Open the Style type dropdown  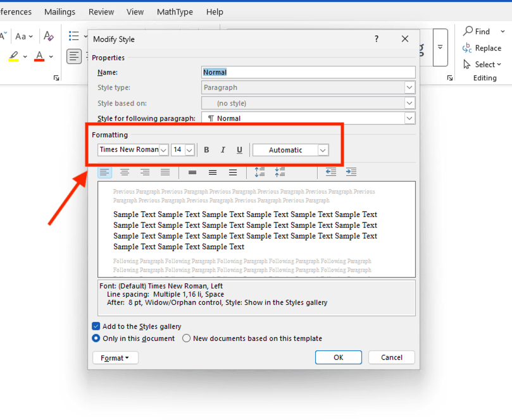(409, 87)
